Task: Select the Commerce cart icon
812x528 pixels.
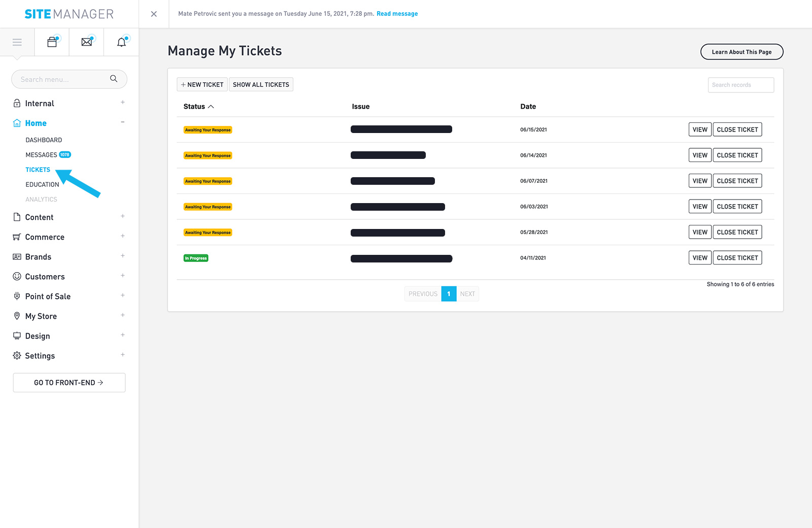Action: [x=17, y=237]
